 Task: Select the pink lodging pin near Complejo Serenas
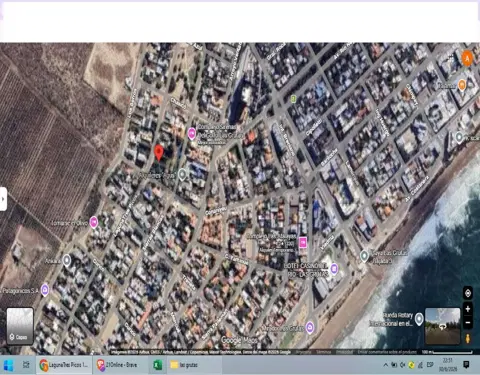191,134
